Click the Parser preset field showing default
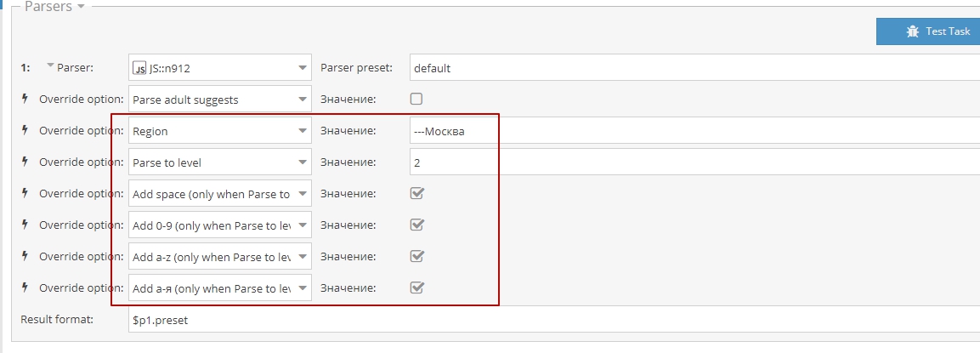The width and height of the screenshot is (980, 353). coord(693,68)
